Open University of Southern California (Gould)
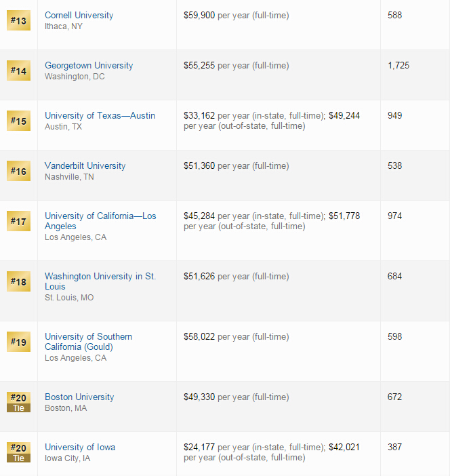This screenshot has height=476, width=450. coord(88,342)
